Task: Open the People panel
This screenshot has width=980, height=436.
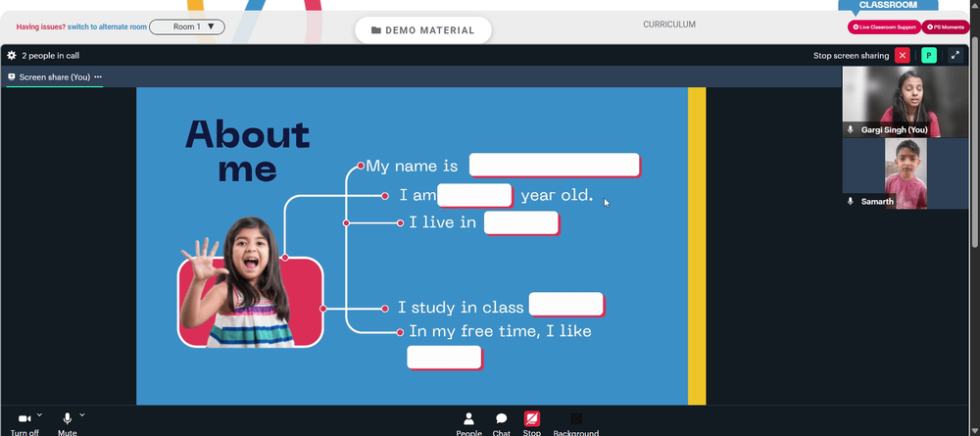Action: click(468, 418)
